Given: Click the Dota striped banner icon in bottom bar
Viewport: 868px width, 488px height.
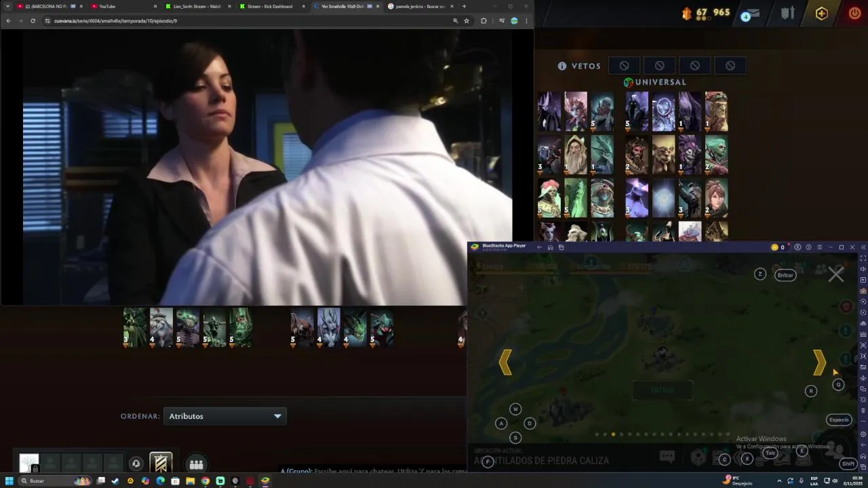Looking at the screenshot, I should click(161, 464).
